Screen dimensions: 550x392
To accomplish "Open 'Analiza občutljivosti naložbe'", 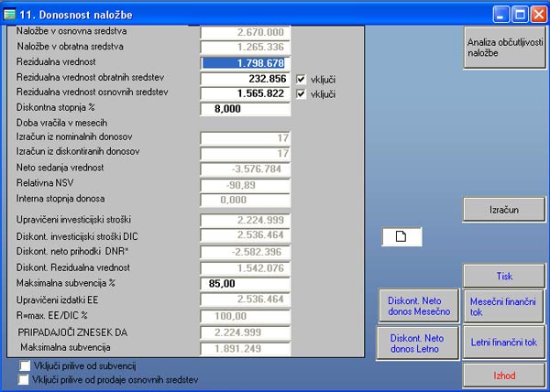I will (x=505, y=49).
